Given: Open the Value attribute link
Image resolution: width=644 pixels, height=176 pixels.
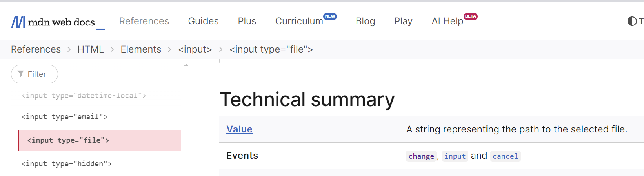Looking at the screenshot, I should [x=239, y=129].
